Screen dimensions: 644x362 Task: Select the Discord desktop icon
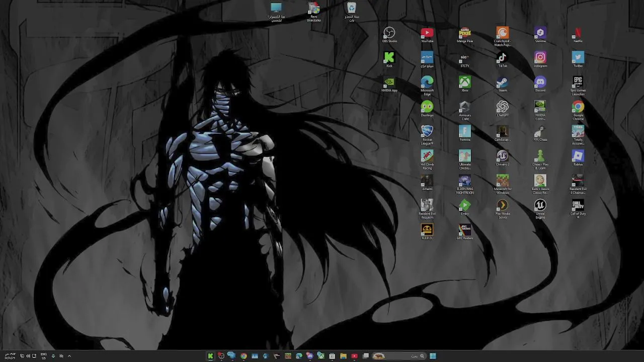pyautogui.click(x=540, y=84)
